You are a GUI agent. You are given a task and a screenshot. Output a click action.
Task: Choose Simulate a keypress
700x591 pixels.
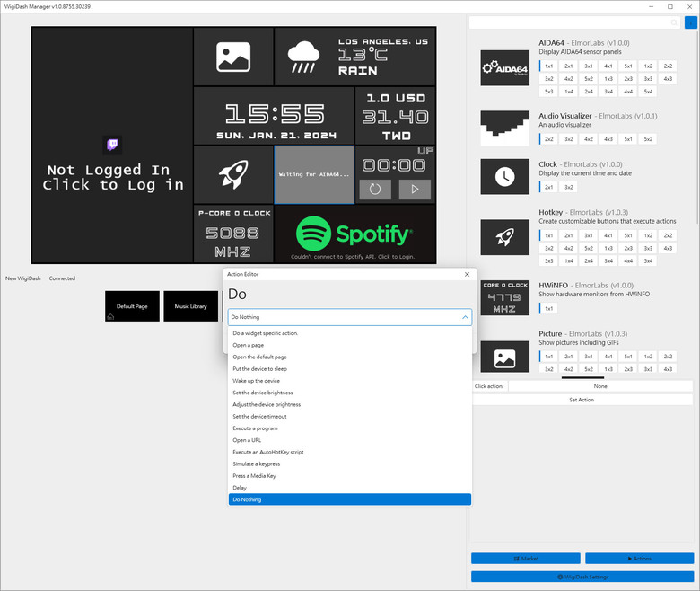(350, 464)
